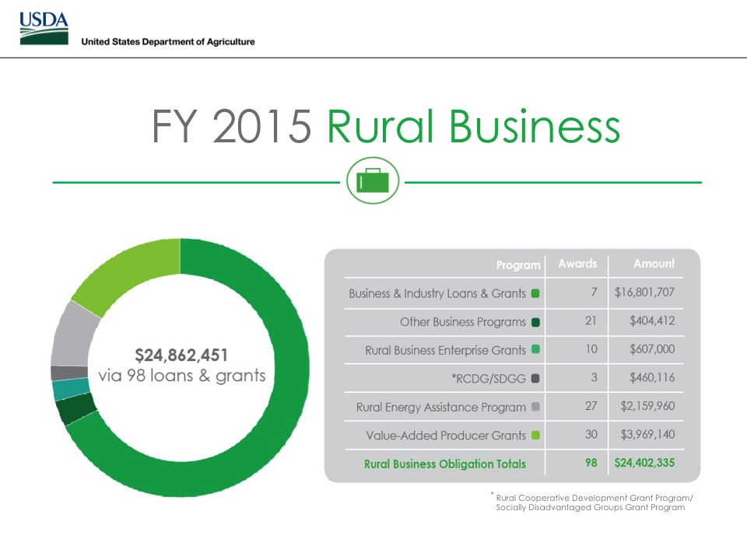Select the Other Business Programs dark green swatch
The height and width of the screenshot is (560, 747).
pyautogui.click(x=535, y=322)
